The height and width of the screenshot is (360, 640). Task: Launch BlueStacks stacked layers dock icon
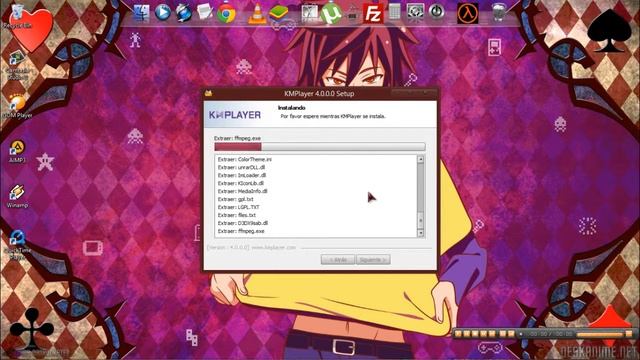coord(278,13)
